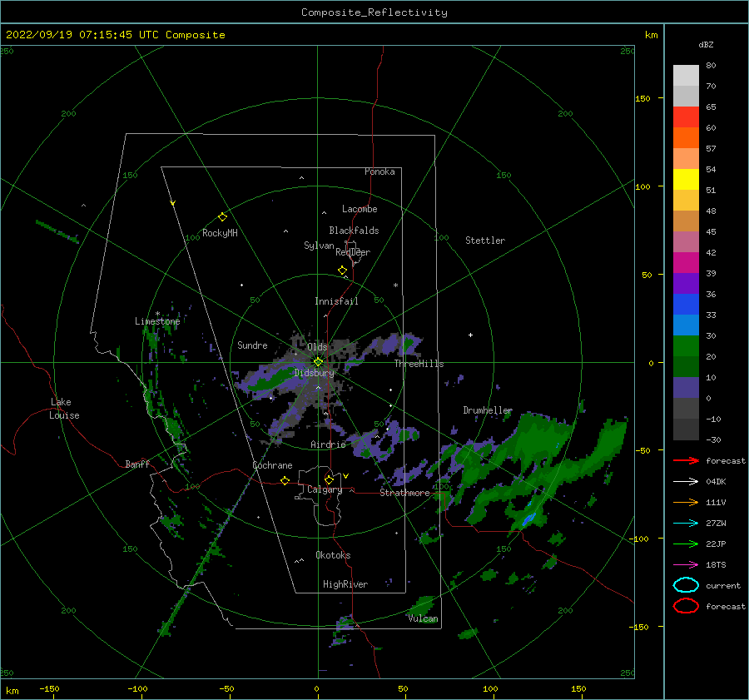Viewport: 749px width, 700px height.
Task: Select the dark gray -10 dBZ swatch
Action: click(x=686, y=429)
